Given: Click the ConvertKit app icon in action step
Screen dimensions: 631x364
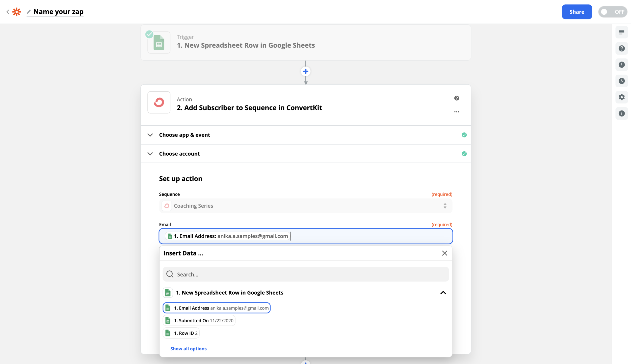Looking at the screenshot, I should tap(159, 102).
